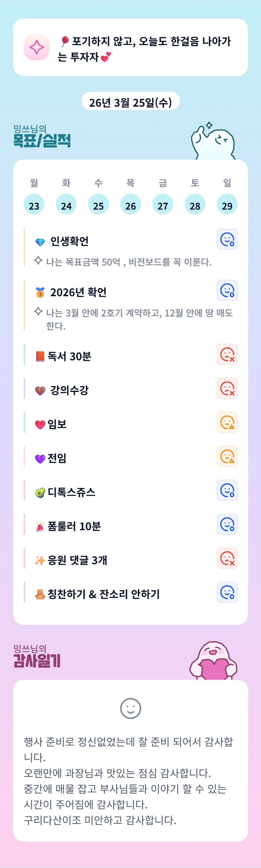Click the ghost mascot beside 목표/실적

[213, 142]
